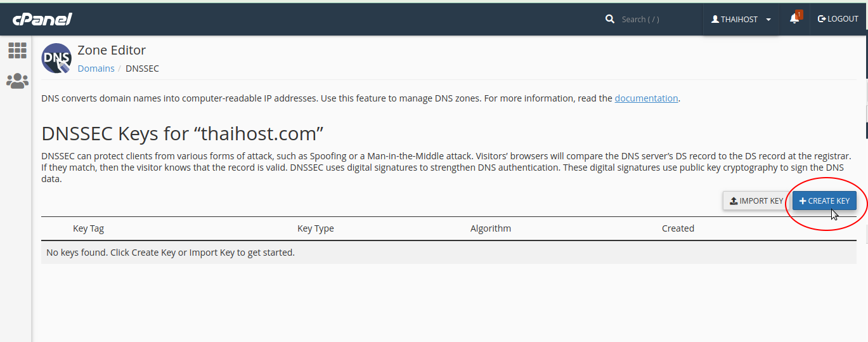This screenshot has height=342, width=868.
Task: Click the Created column header
Action: tap(678, 228)
